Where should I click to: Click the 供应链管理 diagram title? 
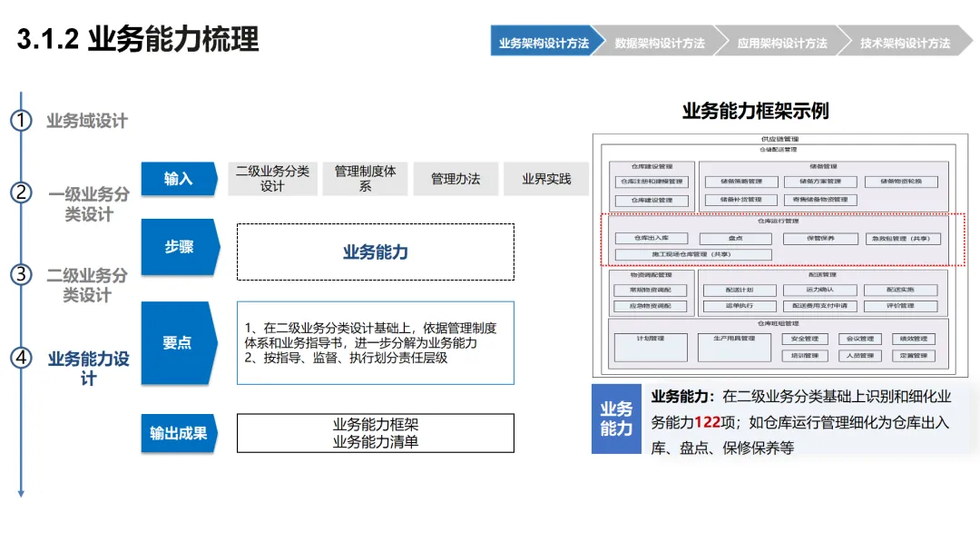[x=779, y=139]
